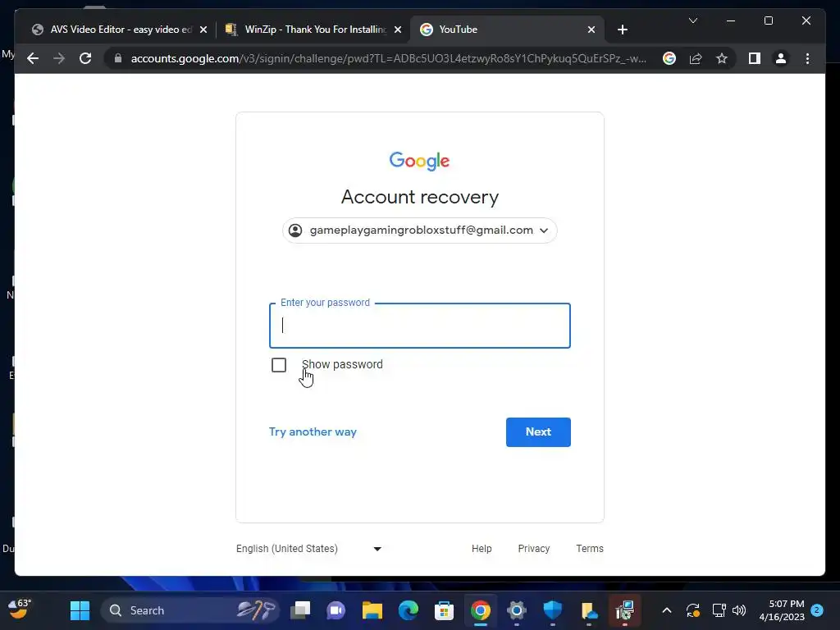Image resolution: width=840 pixels, height=630 pixels.
Task: Click Try another way link
Action: [313, 431]
